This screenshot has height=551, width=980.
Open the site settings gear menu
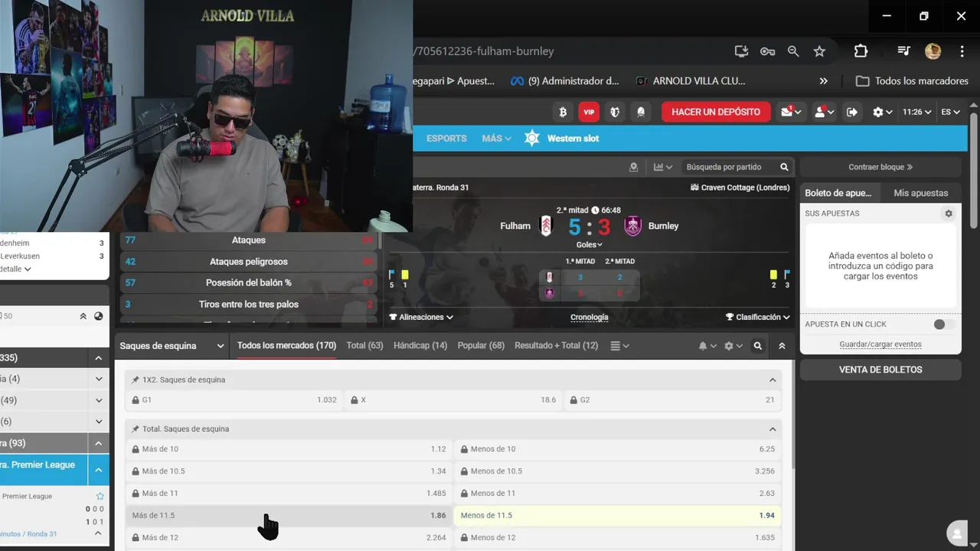pyautogui.click(x=882, y=112)
